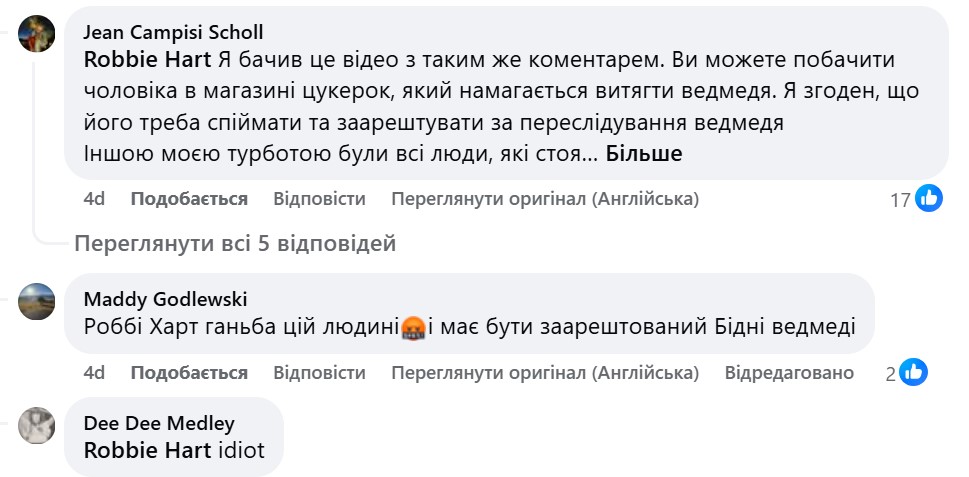This screenshot has width=969, height=477.
Task: Expand "Переглянути всі 5 відповідей" replies
Action: 235,243
